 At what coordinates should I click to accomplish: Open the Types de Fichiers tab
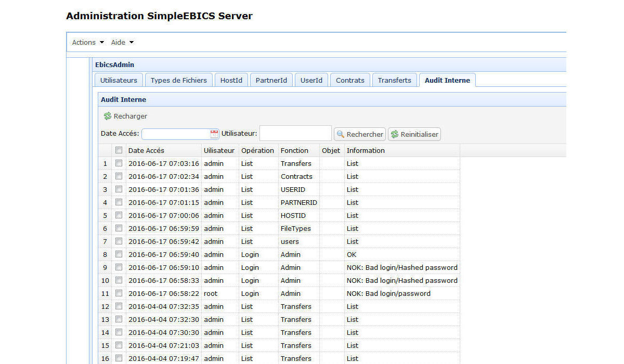(x=178, y=80)
